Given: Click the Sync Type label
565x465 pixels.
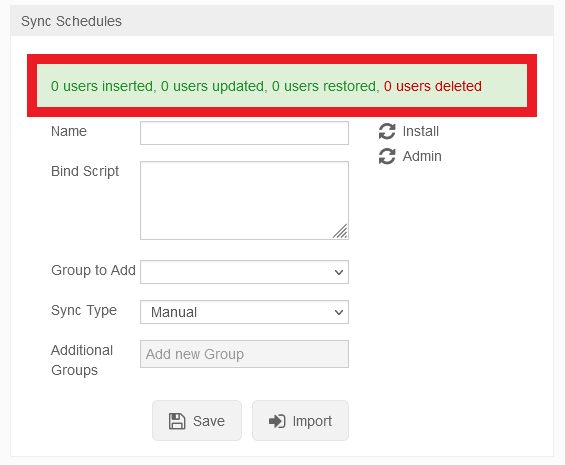Looking at the screenshot, I should (x=84, y=310).
